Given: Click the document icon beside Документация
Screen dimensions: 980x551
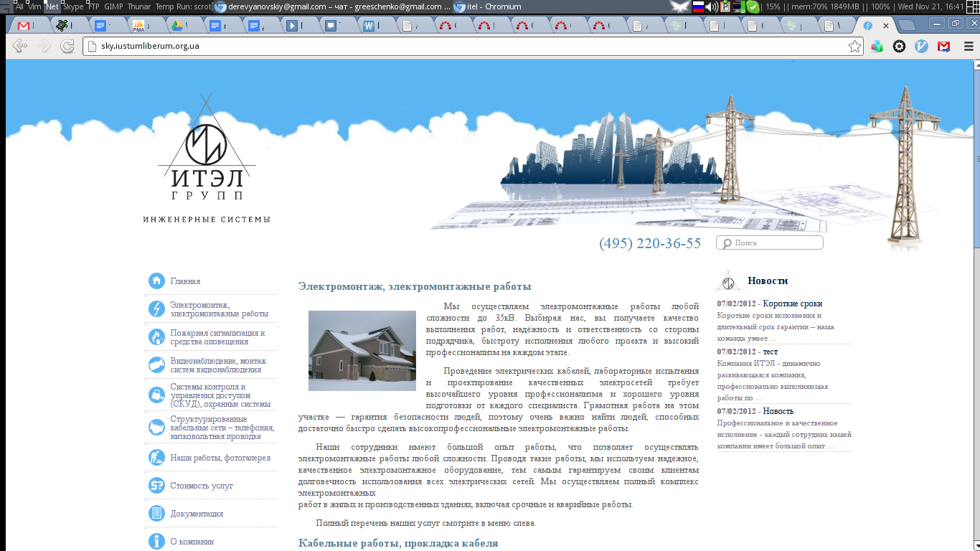Looking at the screenshot, I should pyautogui.click(x=156, y=513).
